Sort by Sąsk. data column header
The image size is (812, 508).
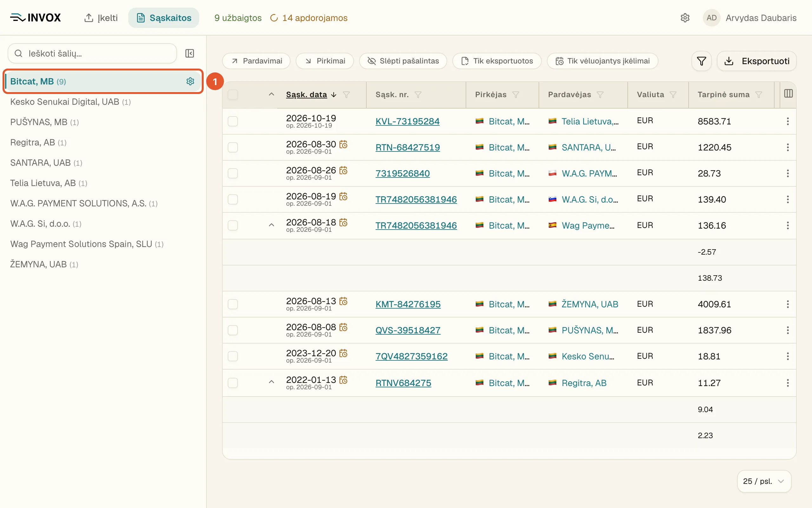[306, 95]
